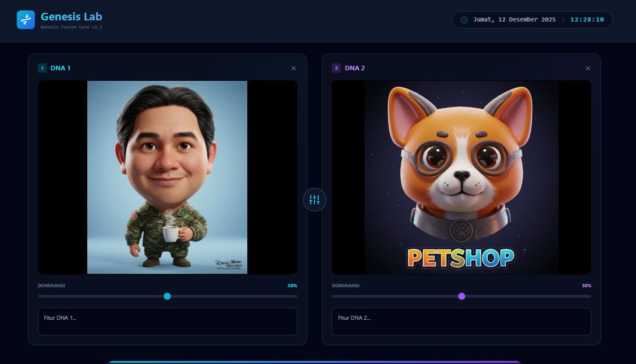Click the Genesis Lab title text
Viewport: 636px width, 364px height.
tap(72, 17)
